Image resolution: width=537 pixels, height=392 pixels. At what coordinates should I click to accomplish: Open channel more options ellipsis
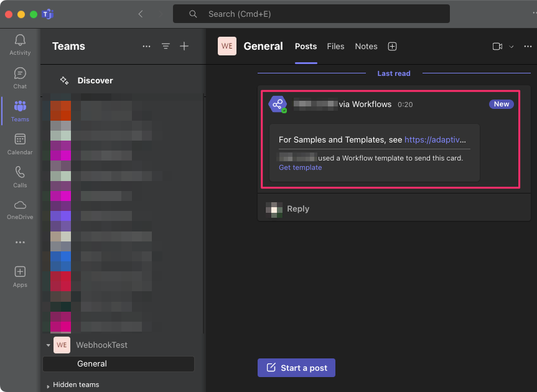[528, 46]
